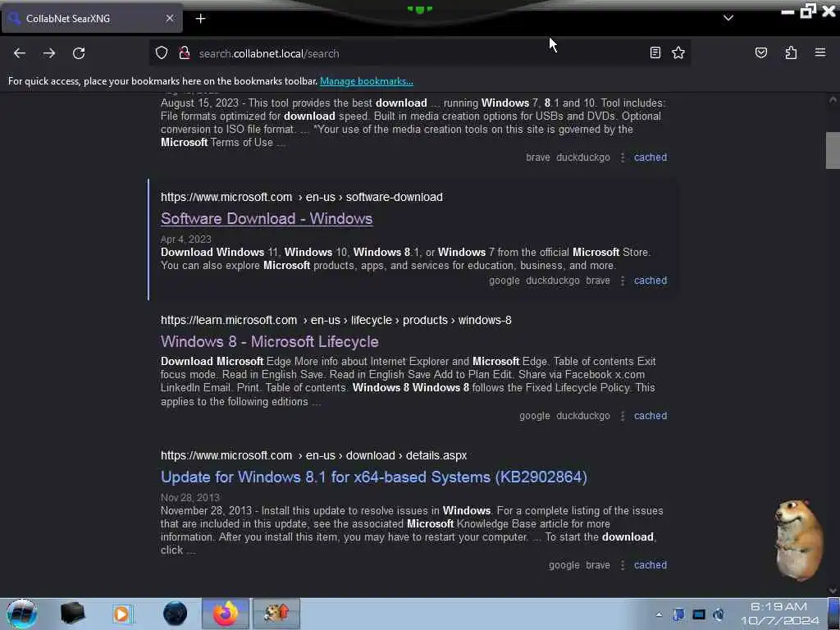Open the Firefox hamburger application menu

pyautogui.click(x=819, y=52)
